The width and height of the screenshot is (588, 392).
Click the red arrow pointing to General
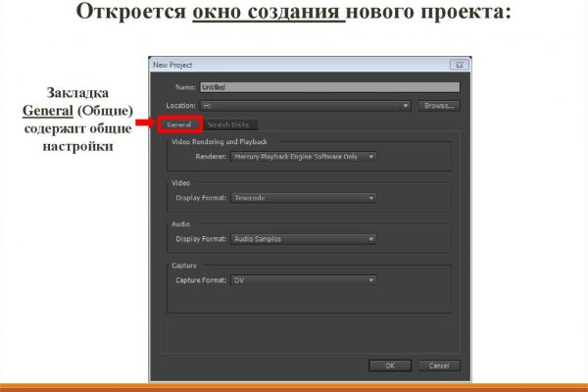coord(141,123)
